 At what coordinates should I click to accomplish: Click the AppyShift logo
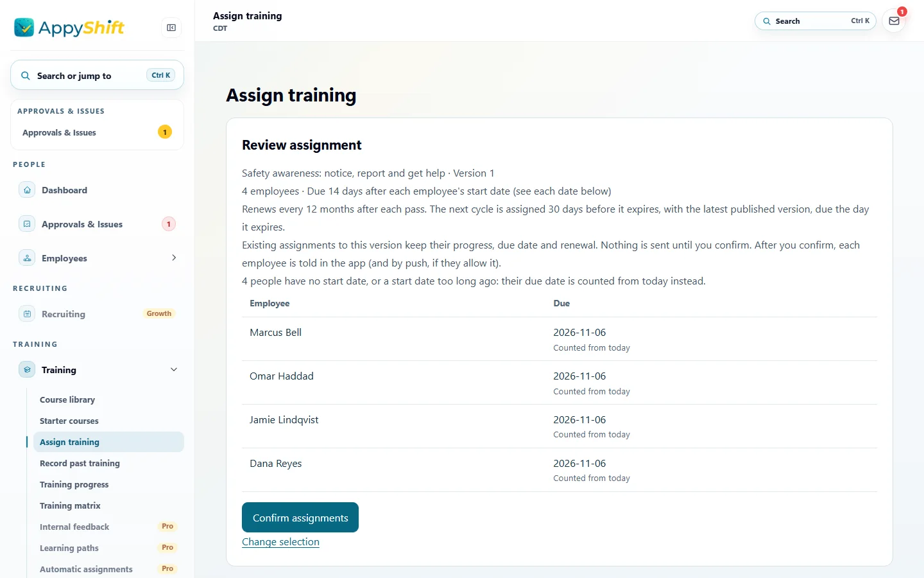tap(69, 28)
